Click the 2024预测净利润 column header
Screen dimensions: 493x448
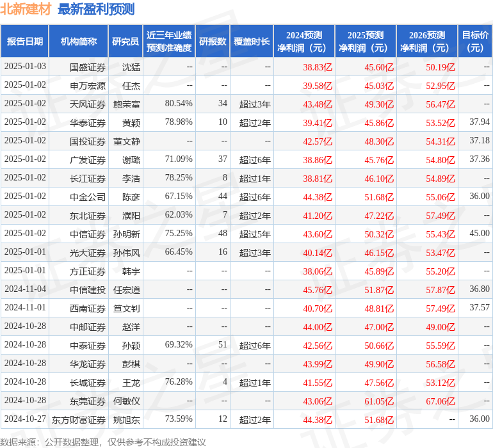click(x=303, y=42)
